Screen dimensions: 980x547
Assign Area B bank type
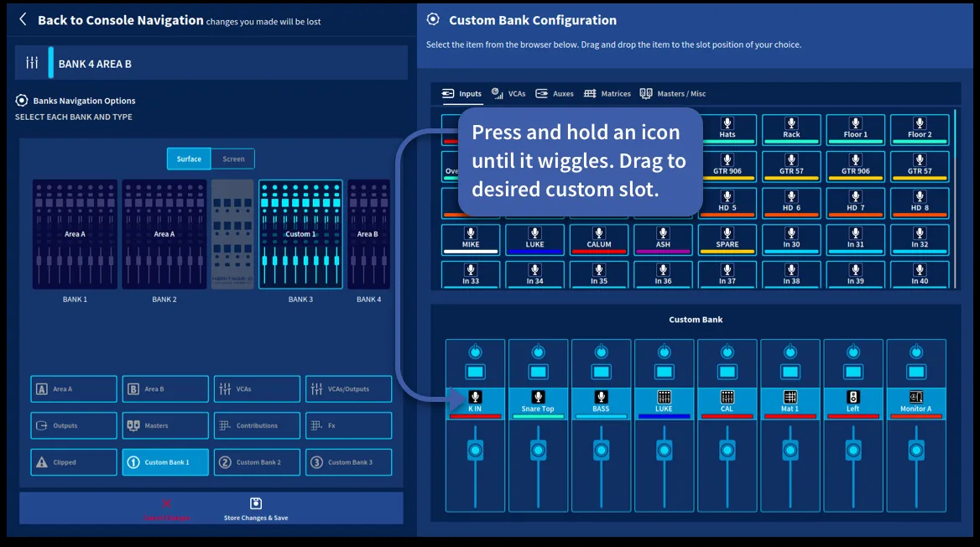(165, 388)
